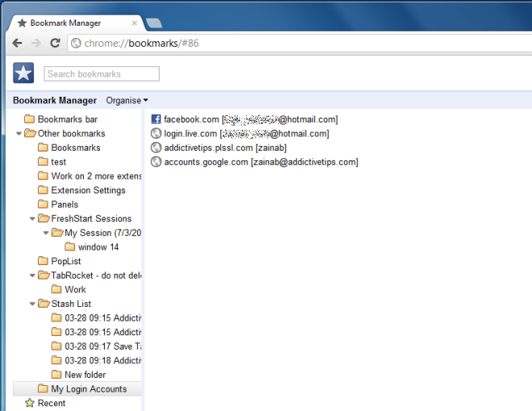
Task: Open a new tab with the new-tab button
Action: click(154, 23)
